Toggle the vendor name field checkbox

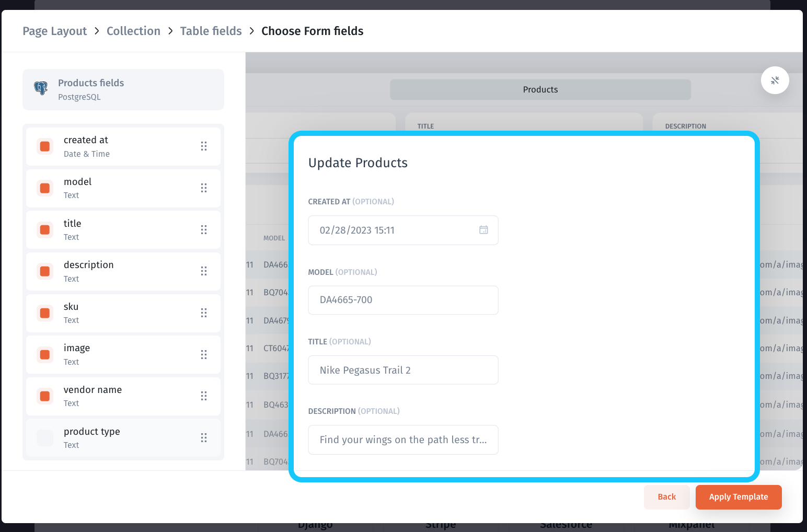coord(45,396)
